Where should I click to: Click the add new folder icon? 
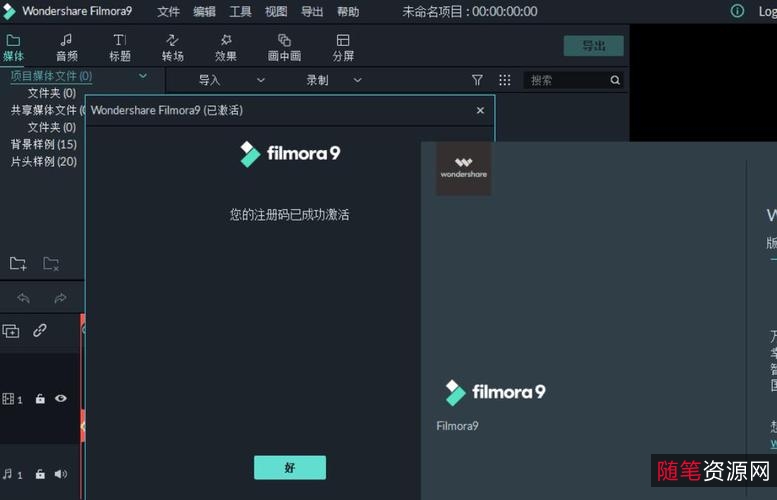pyautogui.click(x=18, y=264)
